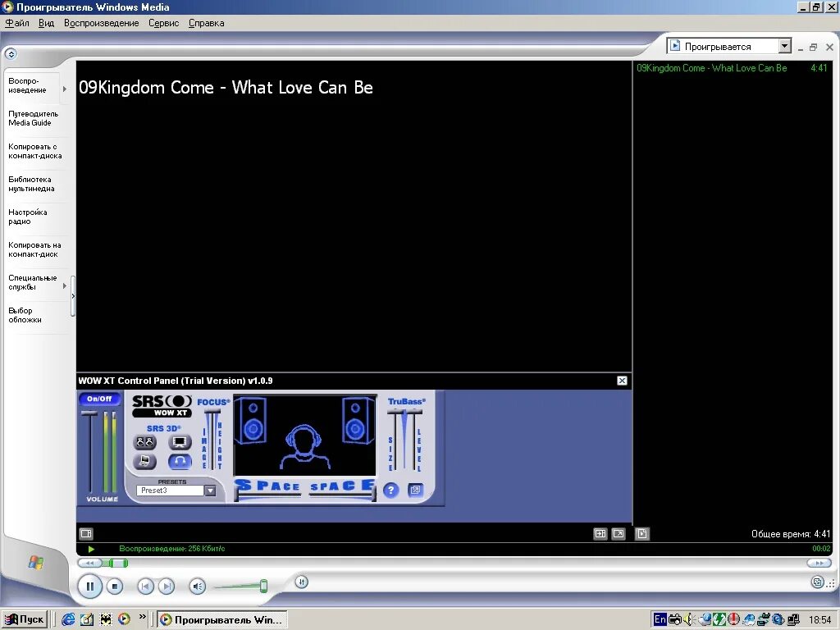Click Проигрыватель Win... taskbar button

coord(222,620)
